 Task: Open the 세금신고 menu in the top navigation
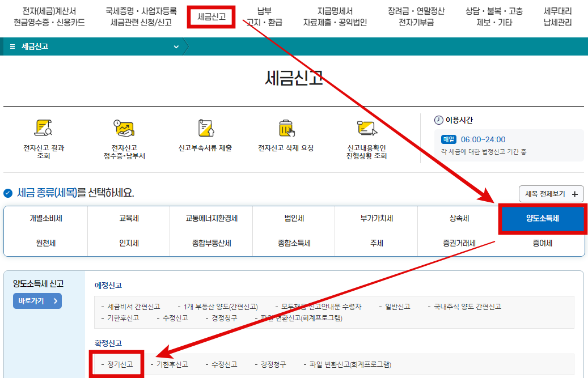(x=210, y=18)
